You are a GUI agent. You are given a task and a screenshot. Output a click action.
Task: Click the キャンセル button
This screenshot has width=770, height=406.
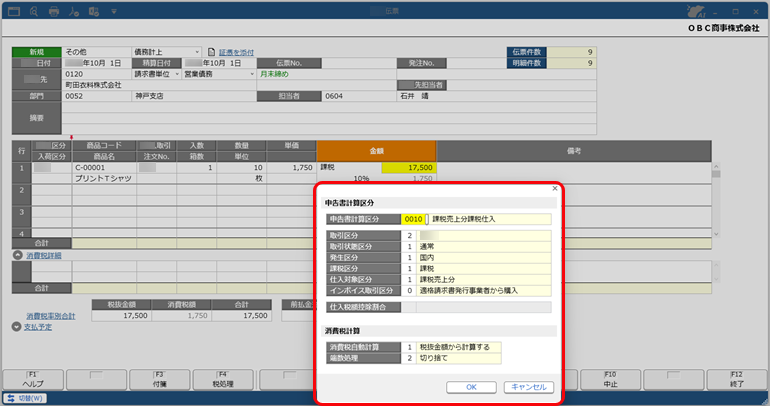click(529, 387)
